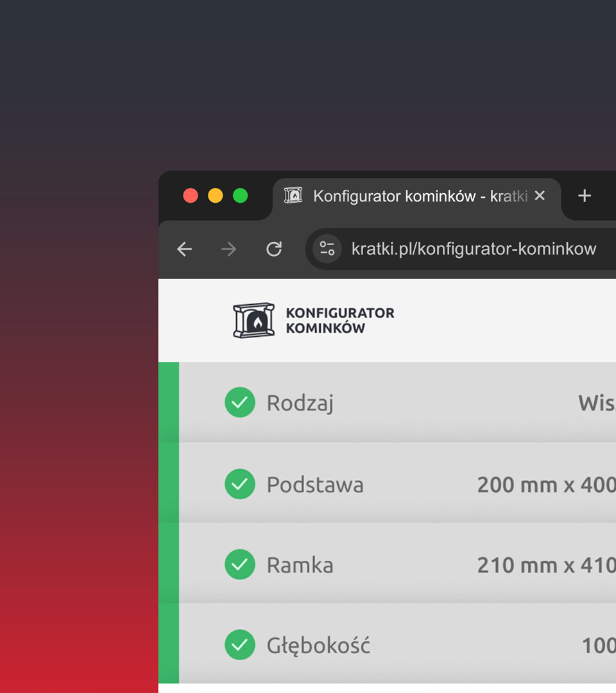
Task: Click the browser forward arrow
Action: click(229, 249)
